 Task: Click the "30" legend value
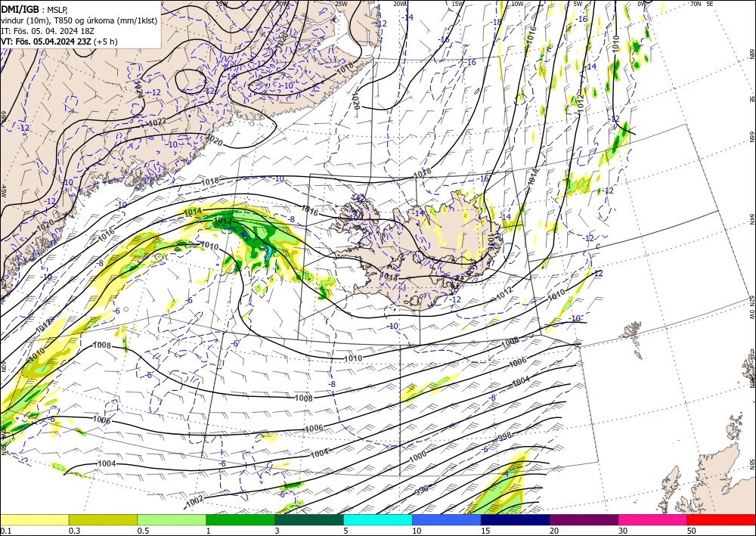point(623,531)
